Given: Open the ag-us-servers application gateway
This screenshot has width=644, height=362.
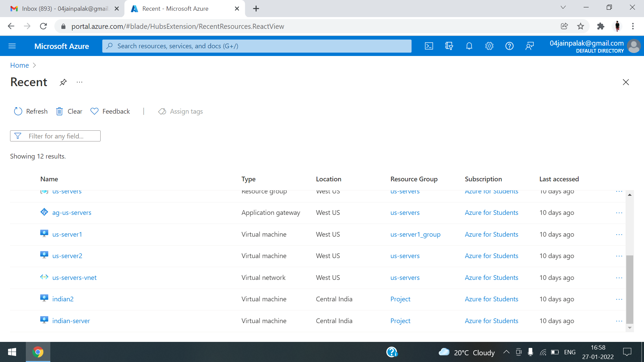Looking at the screenshot, I should [72, 213].
